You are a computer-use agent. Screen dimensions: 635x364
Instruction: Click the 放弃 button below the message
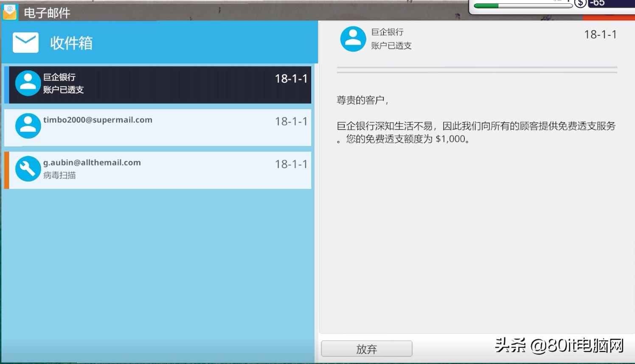[366, 348]
